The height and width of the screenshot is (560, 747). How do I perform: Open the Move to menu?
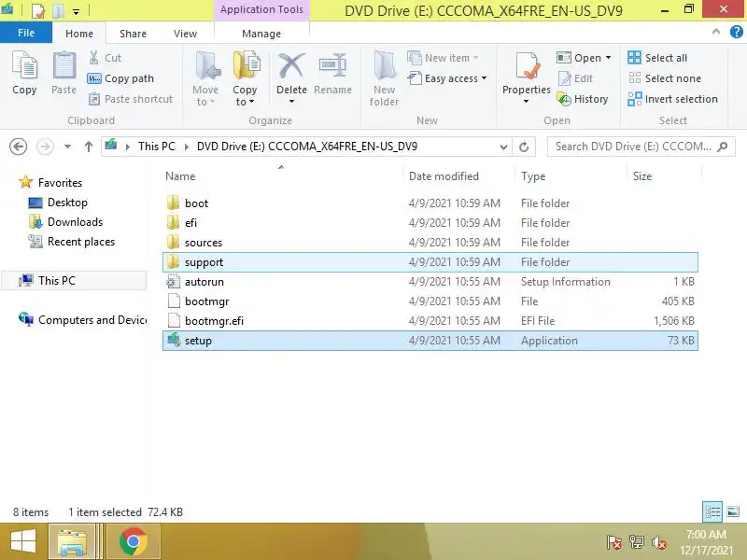pos(205,79)
